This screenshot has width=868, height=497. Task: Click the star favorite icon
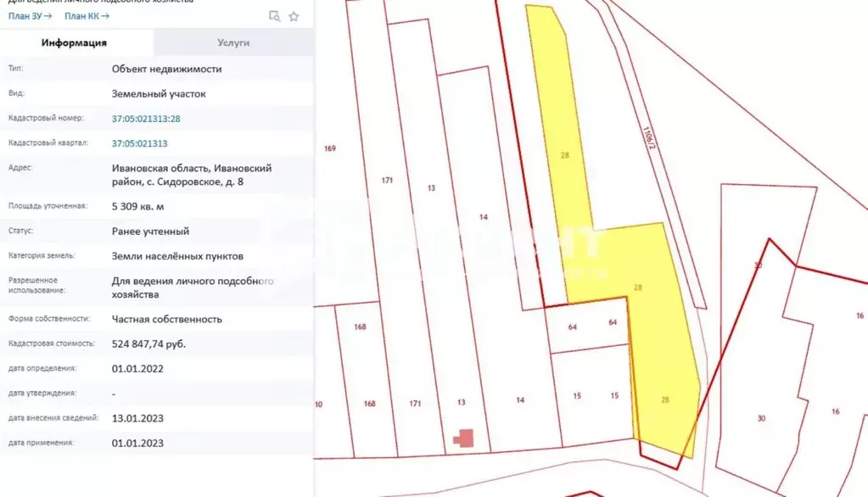[294, 17]
